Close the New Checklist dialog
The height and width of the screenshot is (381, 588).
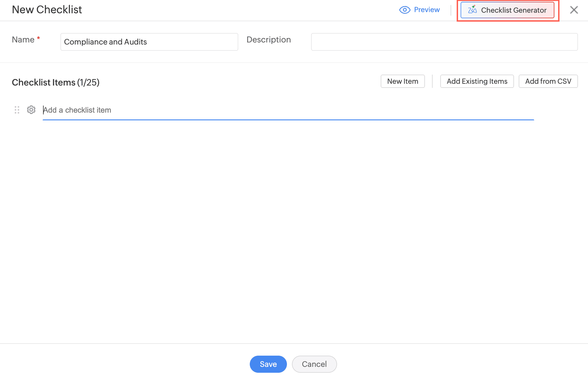[574, 10]
